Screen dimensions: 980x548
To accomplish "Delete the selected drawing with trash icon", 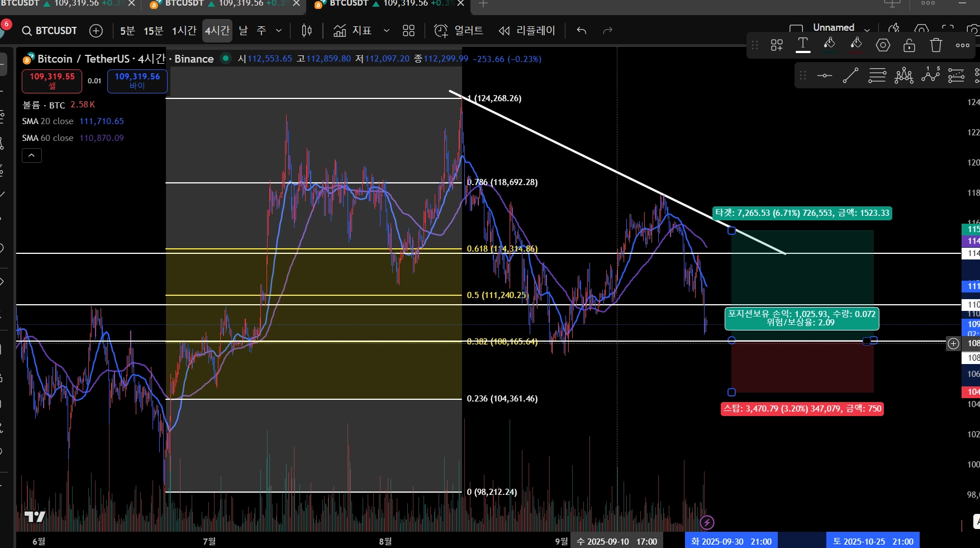I will [x=936, y=45].
